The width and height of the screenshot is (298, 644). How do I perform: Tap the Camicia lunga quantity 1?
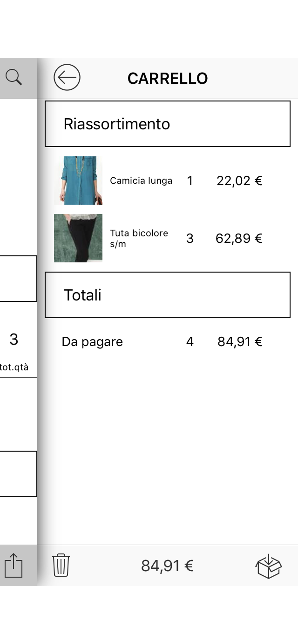pyautogui.click(x=190, y=181)
